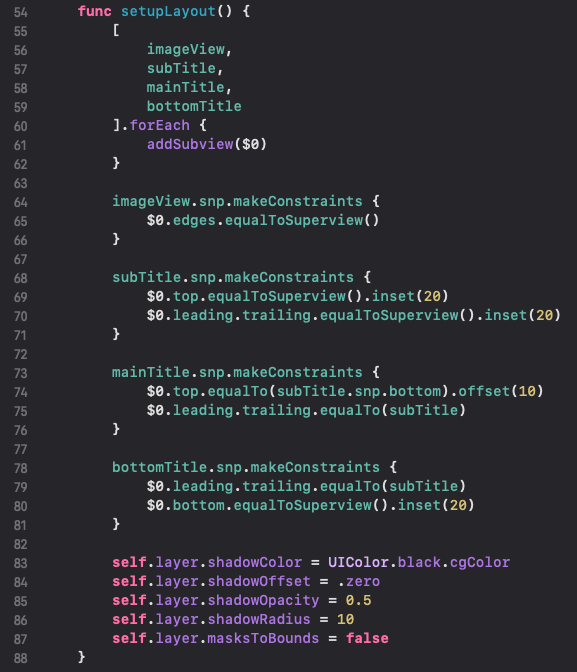Click the number 10 on line 74
Screen dimensions: 577x672
point(527,391)
